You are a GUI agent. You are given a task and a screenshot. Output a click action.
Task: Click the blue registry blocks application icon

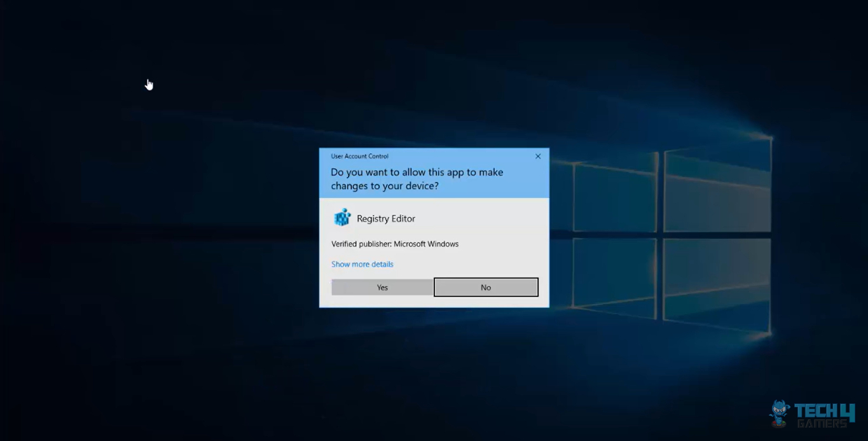pos(341,218)
